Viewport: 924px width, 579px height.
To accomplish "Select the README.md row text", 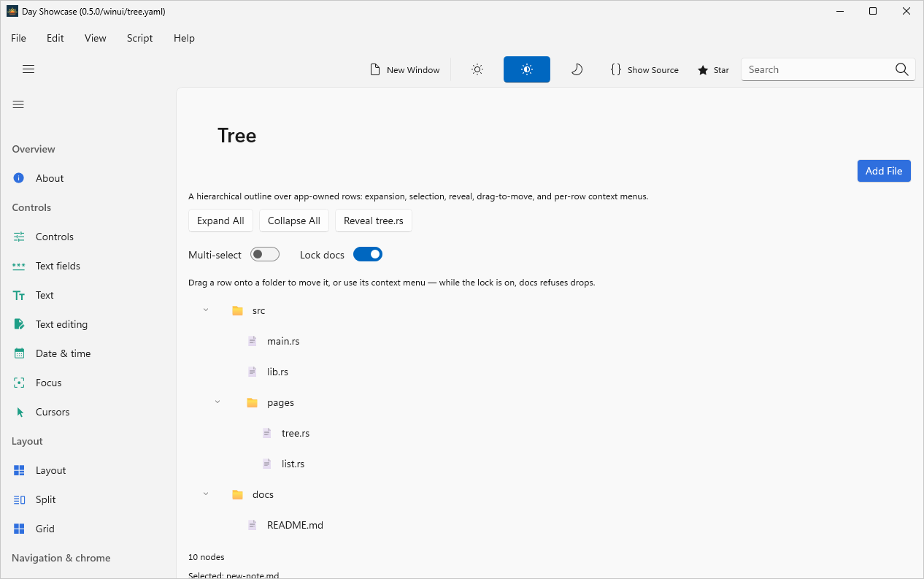I will tap(295, 525).
